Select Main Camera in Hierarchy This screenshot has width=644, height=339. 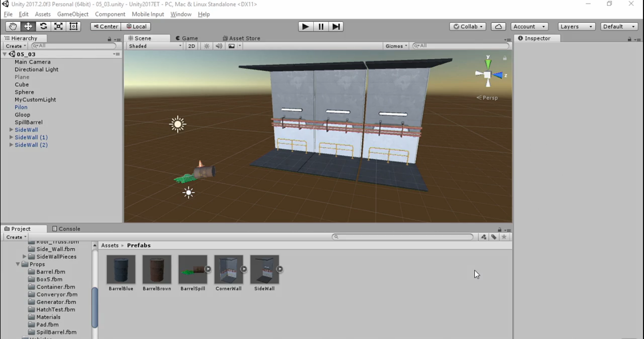pos(33,62)
